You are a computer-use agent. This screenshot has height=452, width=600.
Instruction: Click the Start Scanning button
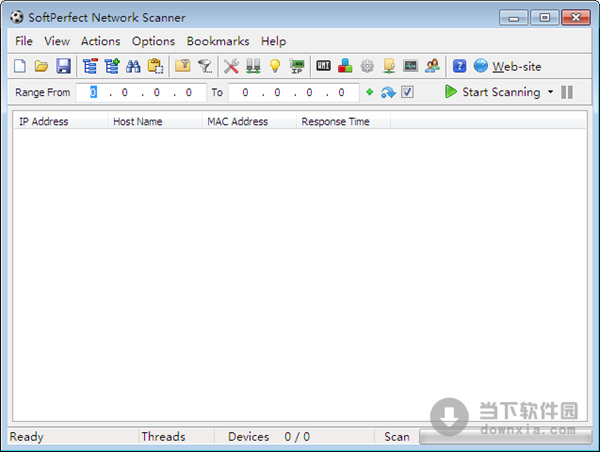[493, 92]
